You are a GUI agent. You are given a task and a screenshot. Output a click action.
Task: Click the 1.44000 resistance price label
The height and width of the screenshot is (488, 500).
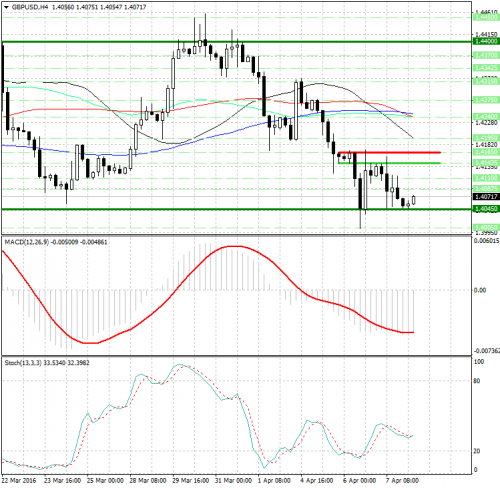486,41
